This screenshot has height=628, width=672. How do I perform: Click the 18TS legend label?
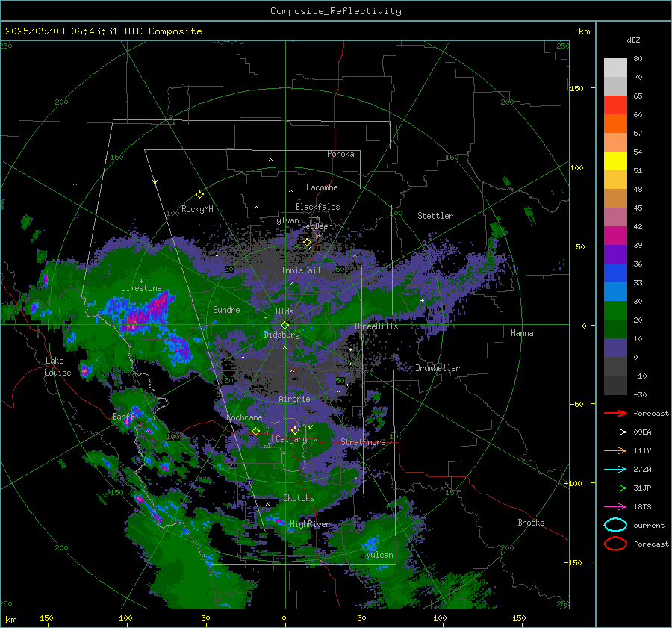point(642,507)
